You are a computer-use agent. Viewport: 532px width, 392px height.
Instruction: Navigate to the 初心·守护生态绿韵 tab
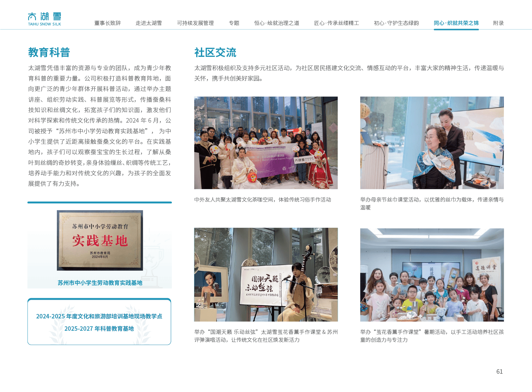[x=396, y=23]
